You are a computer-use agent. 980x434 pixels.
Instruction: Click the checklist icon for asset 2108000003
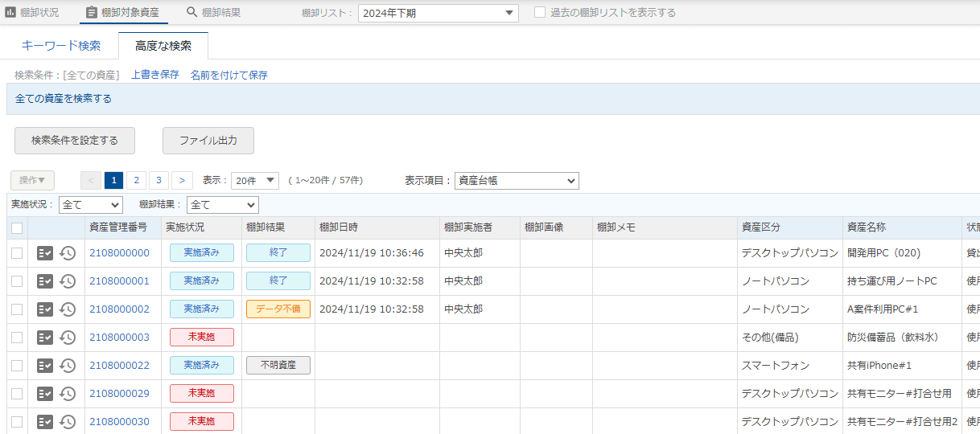[x=45, y=338]
